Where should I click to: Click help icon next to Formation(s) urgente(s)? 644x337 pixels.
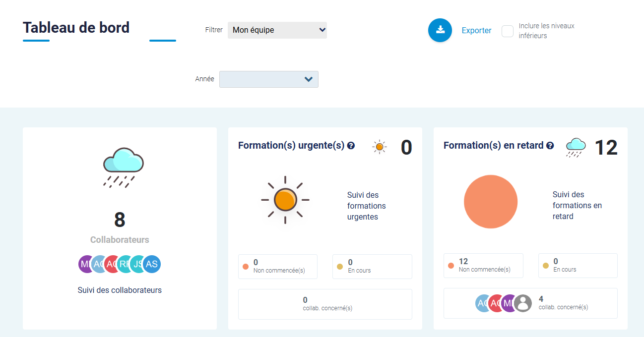[351, 146]
